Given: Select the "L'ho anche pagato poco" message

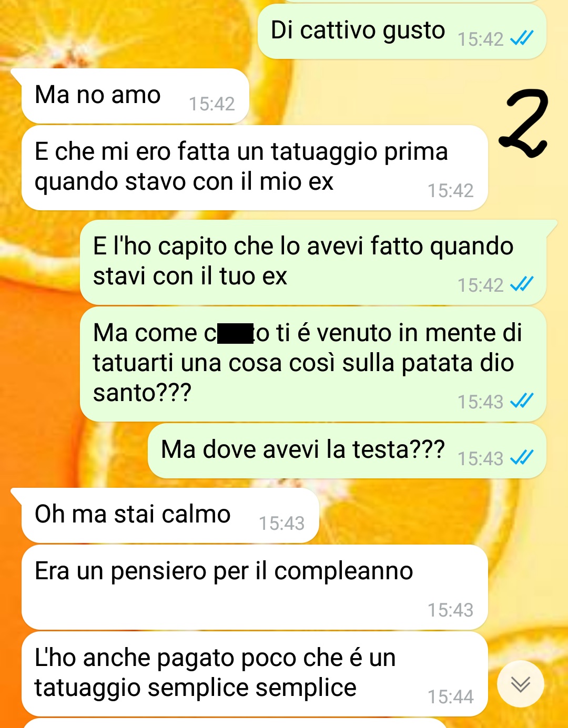Looking at the screenshot, I should tap(255, 674).
